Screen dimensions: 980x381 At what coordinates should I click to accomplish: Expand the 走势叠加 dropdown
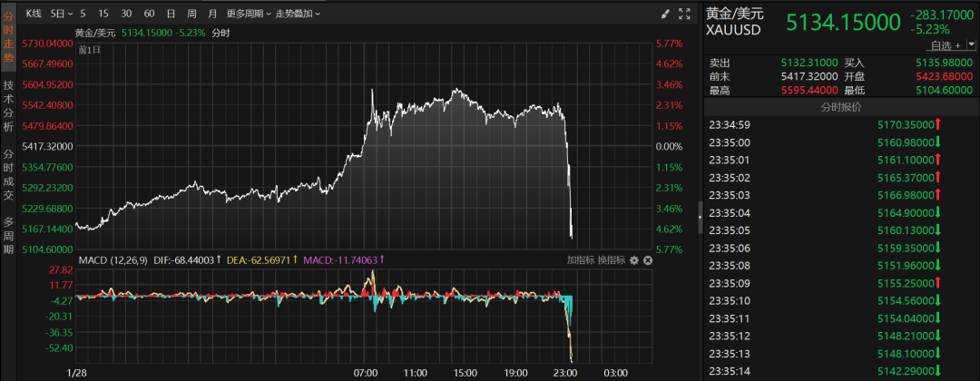pyautogui.click(x=299, y=13)
